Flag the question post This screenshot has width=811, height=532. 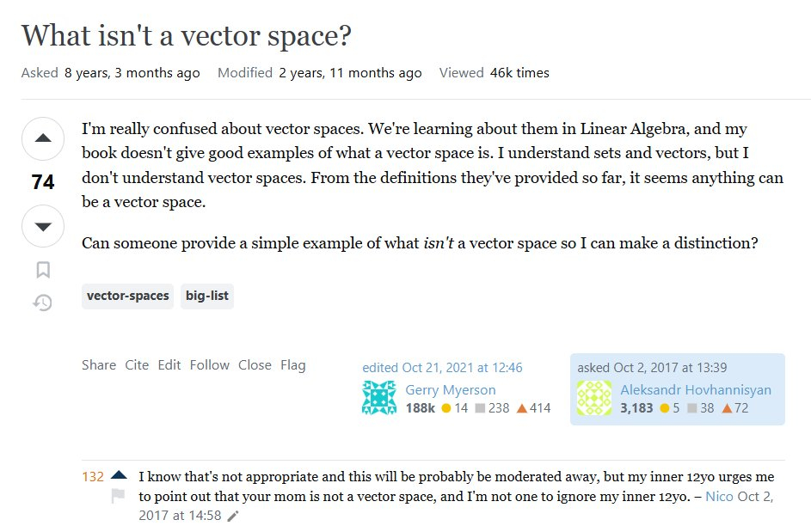coord(293,365)
